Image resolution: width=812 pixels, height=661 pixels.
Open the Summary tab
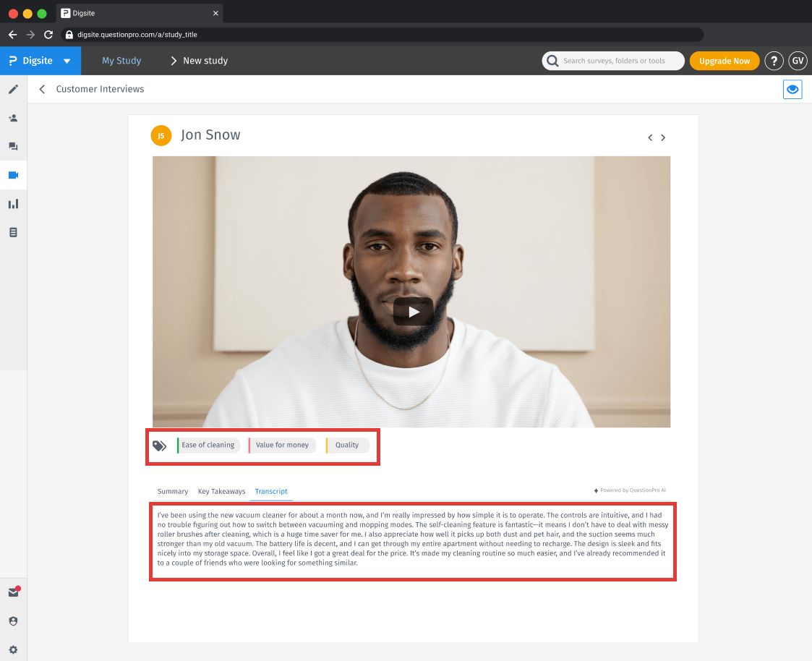(173, 491)
